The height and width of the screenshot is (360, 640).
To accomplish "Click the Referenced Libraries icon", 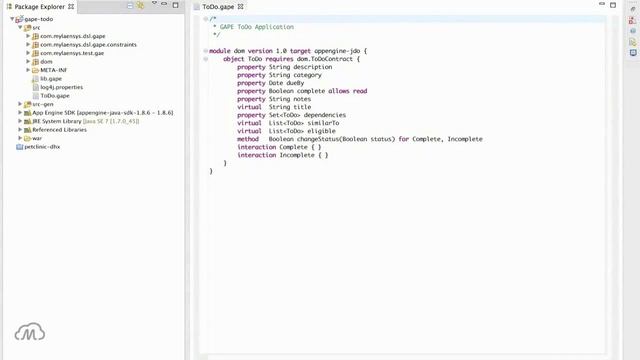I will [x=27, y=130].
